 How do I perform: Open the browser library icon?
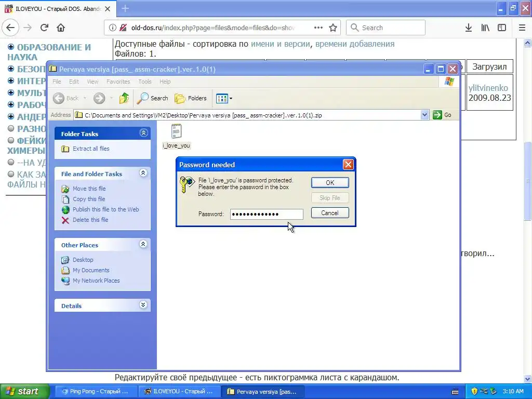click(x=485, y=28)
